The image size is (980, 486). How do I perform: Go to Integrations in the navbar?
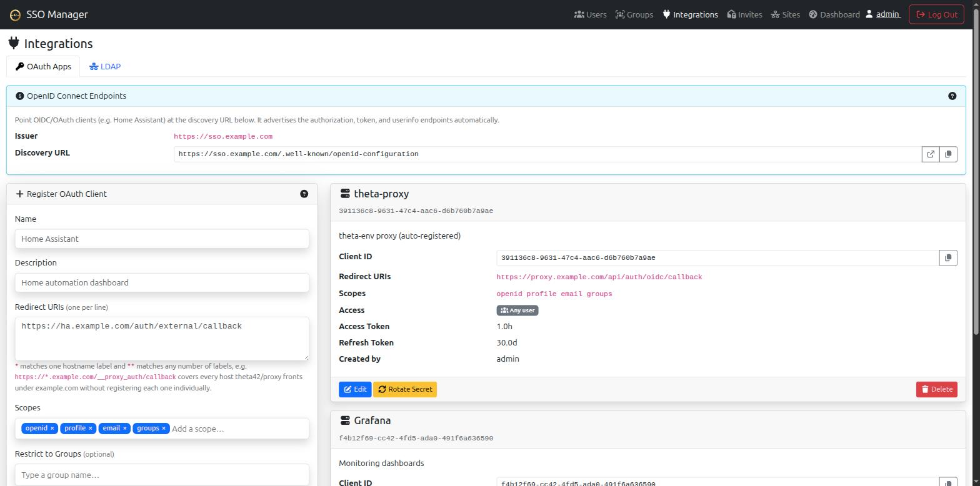[690, 14]
